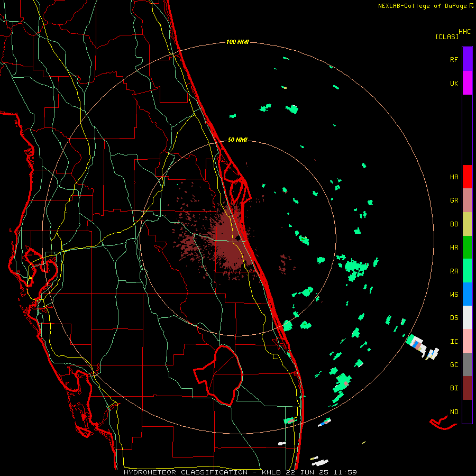Click the IC legend label

click(454, 342)
